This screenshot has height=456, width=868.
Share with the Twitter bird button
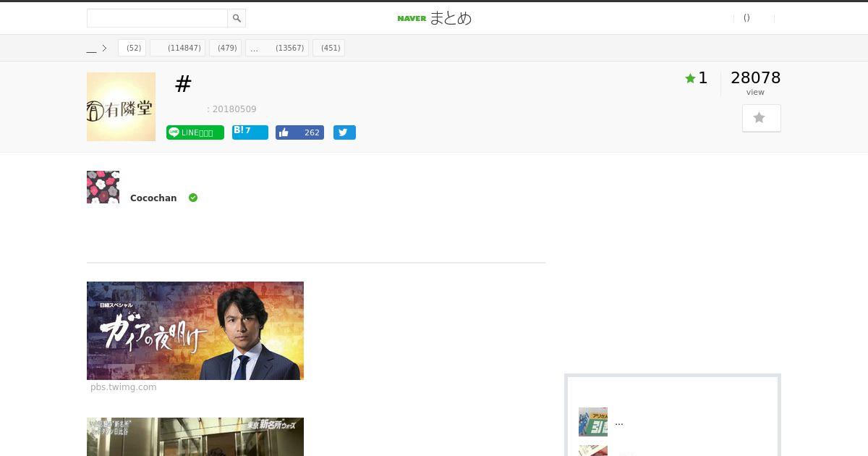pyautogui.click(x=344, y=132)
